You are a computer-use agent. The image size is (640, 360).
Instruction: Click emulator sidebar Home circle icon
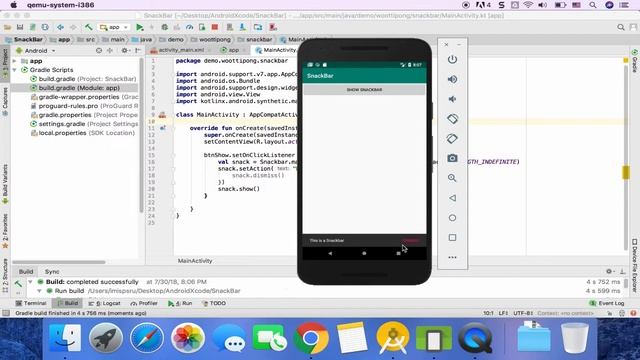(452, 218)
